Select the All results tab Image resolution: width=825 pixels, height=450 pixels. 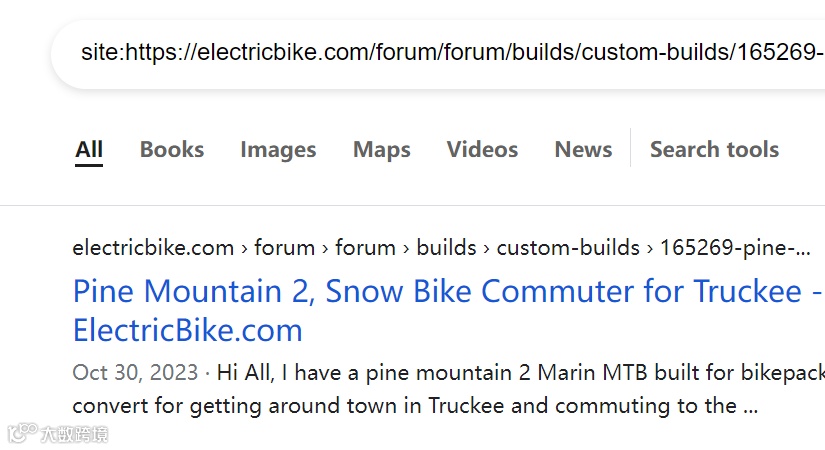[x=89, y=150]
